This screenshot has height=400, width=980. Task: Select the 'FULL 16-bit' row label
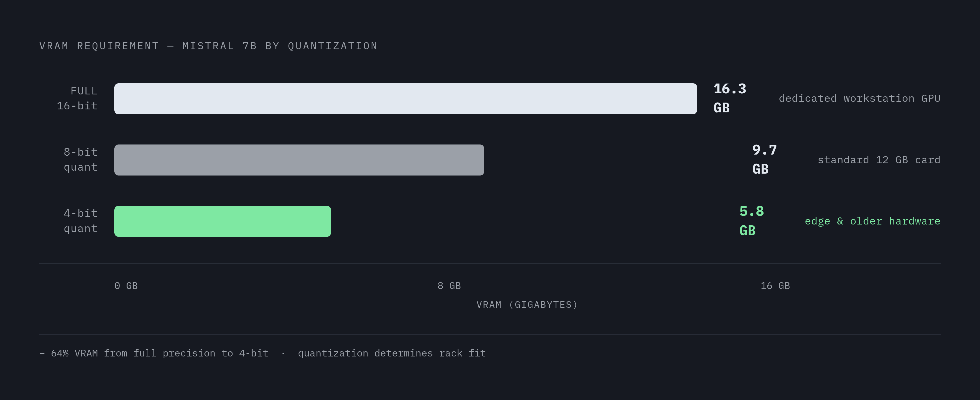click(77, 99)
